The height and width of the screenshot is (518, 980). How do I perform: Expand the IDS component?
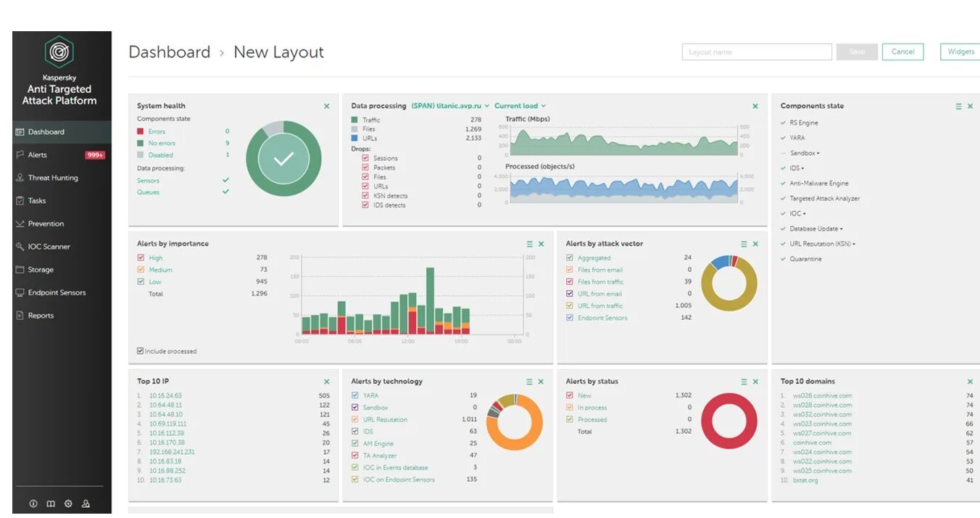click(x=797, y=168)
